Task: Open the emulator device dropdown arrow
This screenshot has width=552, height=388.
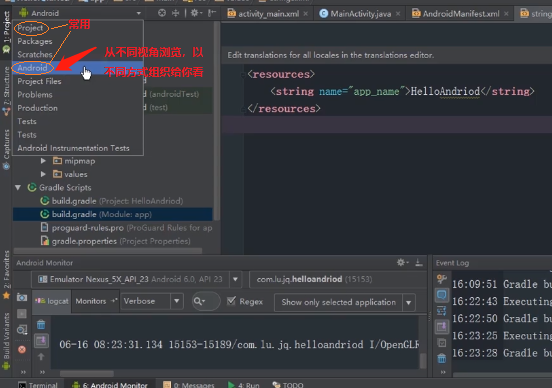Action: click(235, 279)
